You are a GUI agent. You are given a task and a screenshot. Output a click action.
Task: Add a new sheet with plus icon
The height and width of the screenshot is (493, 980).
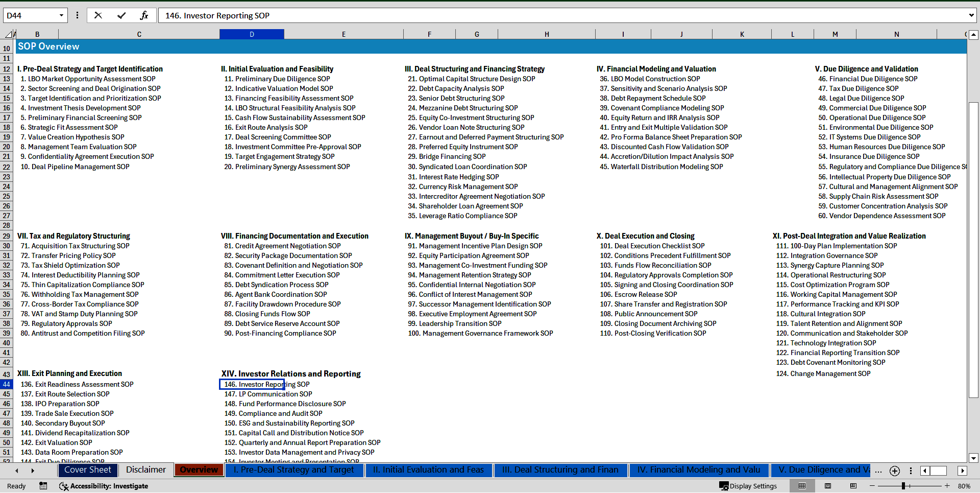click(x=894, y=471)
